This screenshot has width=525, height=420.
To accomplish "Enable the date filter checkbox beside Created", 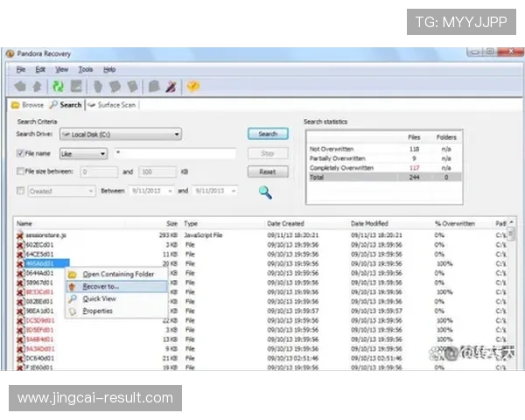I will [20, 191].
